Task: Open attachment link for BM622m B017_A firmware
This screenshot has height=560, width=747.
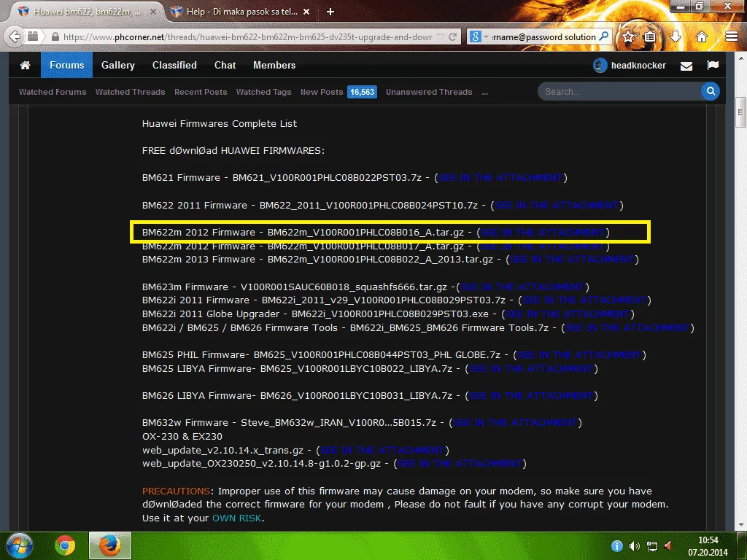Action: (x=543, y=246)
